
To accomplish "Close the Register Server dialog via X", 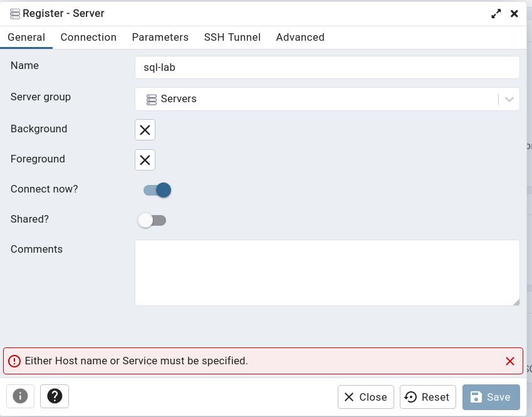I will 514,13.
